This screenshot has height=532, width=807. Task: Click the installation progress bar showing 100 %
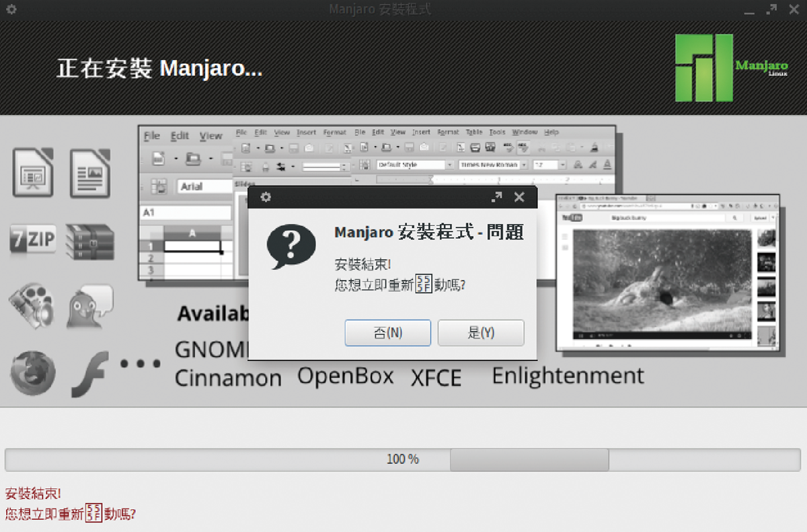pyautogui.click(x=403, y=459)
